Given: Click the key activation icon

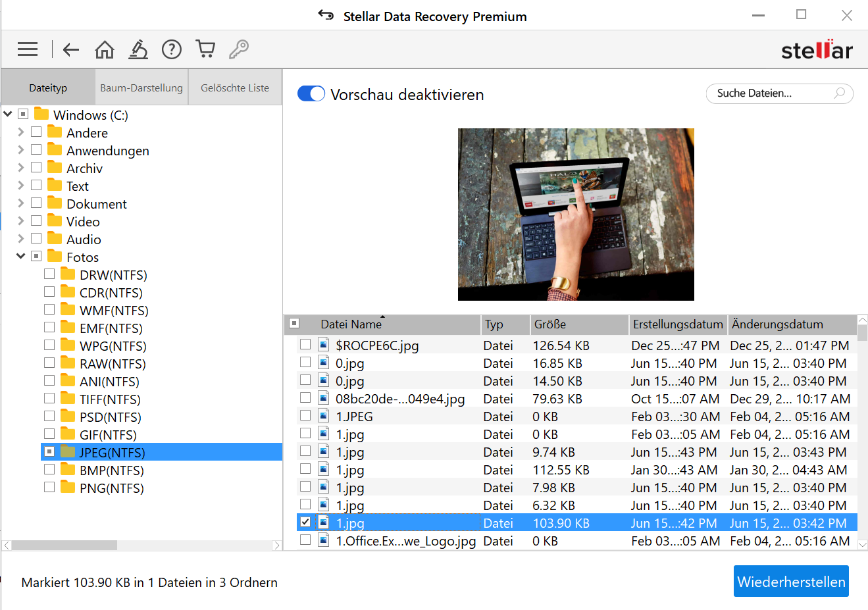Looking at the screenshot, I should point(239,49).
